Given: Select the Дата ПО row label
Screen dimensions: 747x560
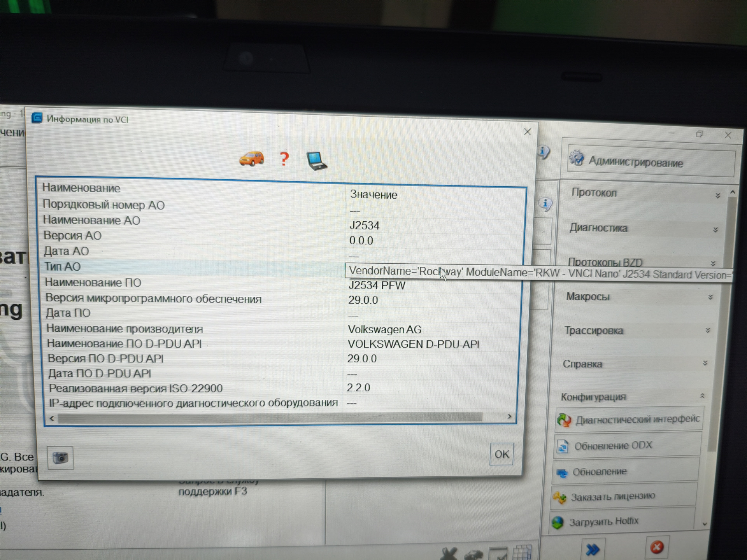Looking at the screenshot, I should [68, 313].
